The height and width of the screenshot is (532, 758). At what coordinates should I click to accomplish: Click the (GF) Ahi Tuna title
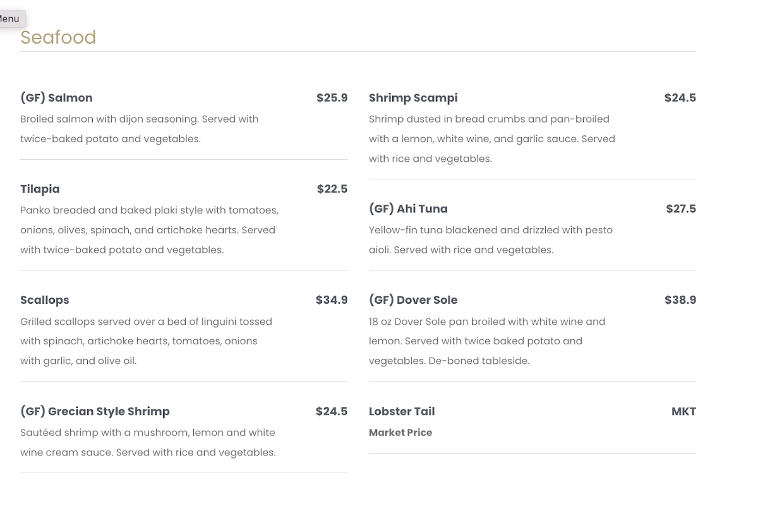coord(408,209)
